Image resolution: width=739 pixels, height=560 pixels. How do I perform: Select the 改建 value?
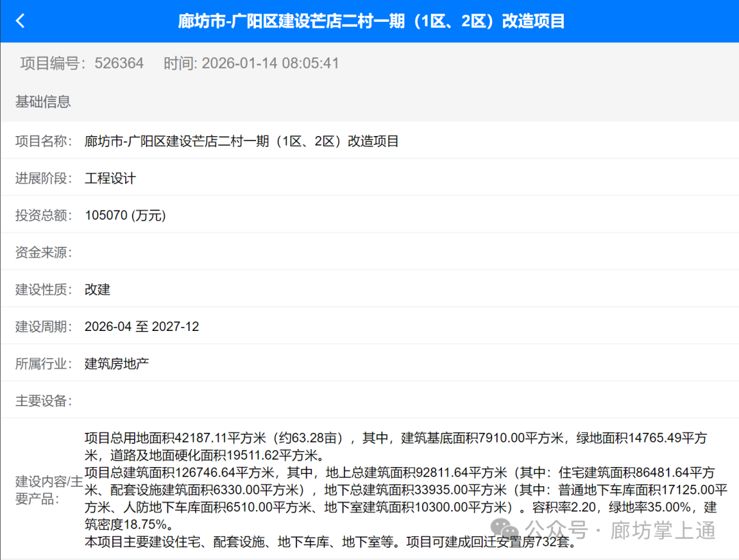click(x=98, y=290)
